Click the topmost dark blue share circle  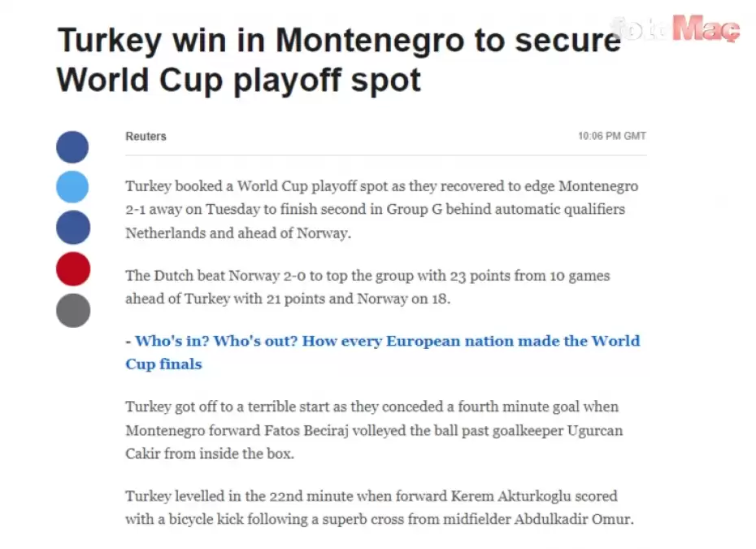pyautogui.click(x=72, y=147)
